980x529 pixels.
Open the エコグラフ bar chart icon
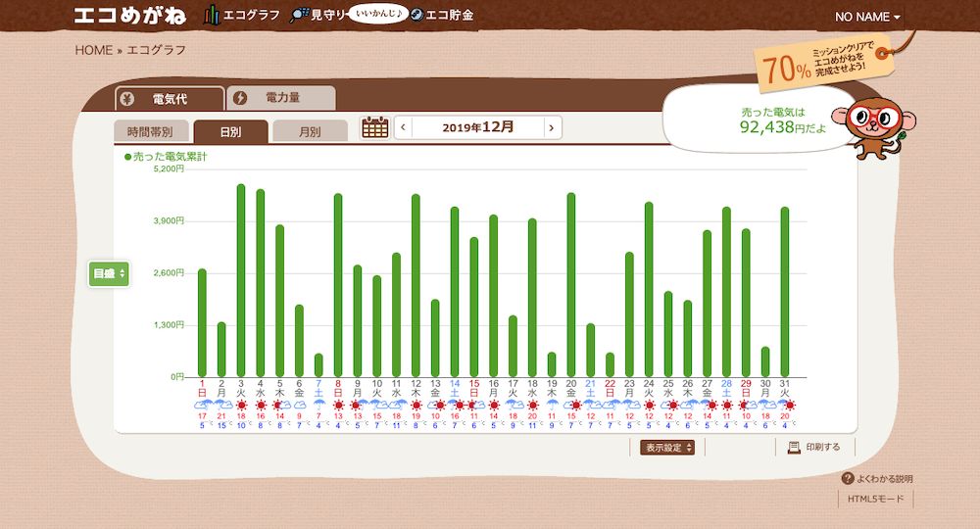point(211,16)
